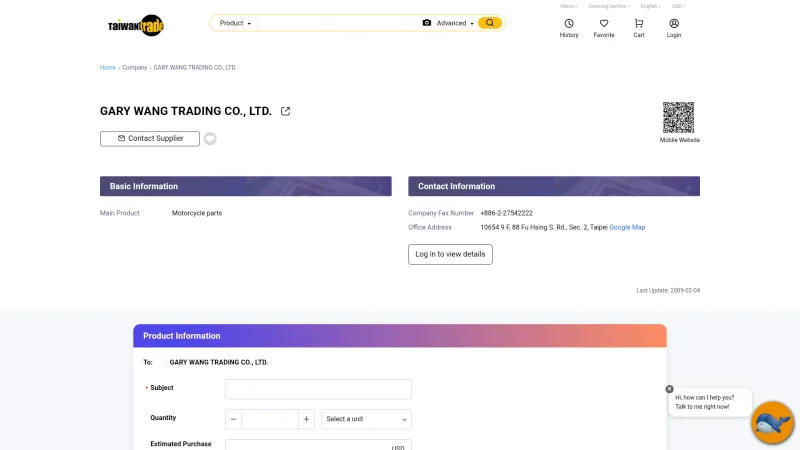Click the Mobile Website QR code
The width and height of the screenshot is (800, 450).
pyautogui.click(x=679, y=117)
